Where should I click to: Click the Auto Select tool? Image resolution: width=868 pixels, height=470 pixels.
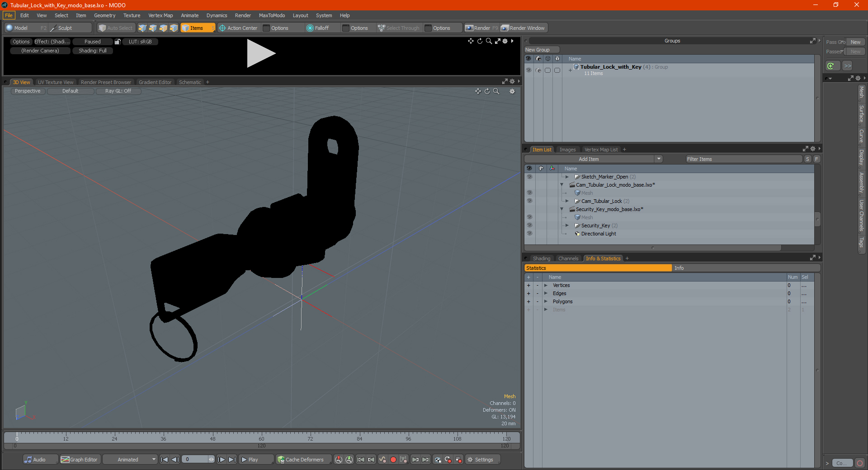(x=116, y=28)
